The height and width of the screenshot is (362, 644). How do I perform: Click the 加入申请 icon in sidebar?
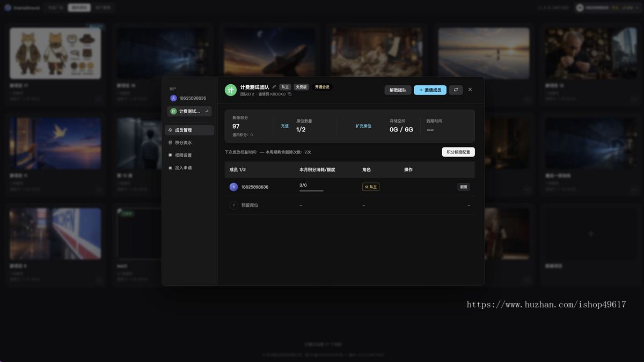click(x=171, y=168)
